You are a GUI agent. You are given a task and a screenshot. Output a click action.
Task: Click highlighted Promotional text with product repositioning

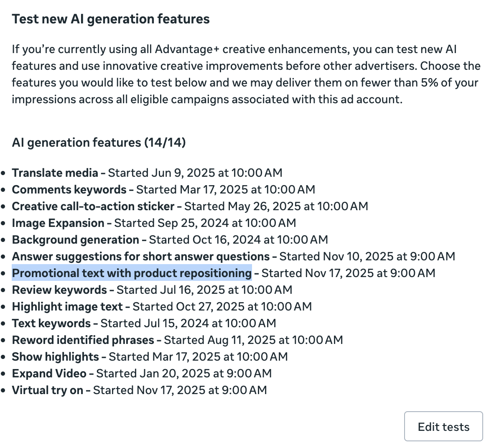click(x=132, y=273)
